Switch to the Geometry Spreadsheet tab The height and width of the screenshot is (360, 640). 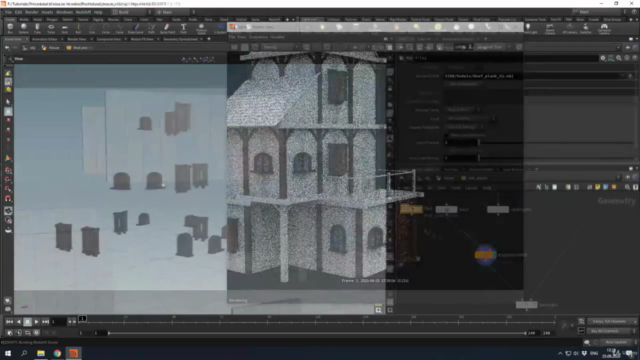[180, 39]
